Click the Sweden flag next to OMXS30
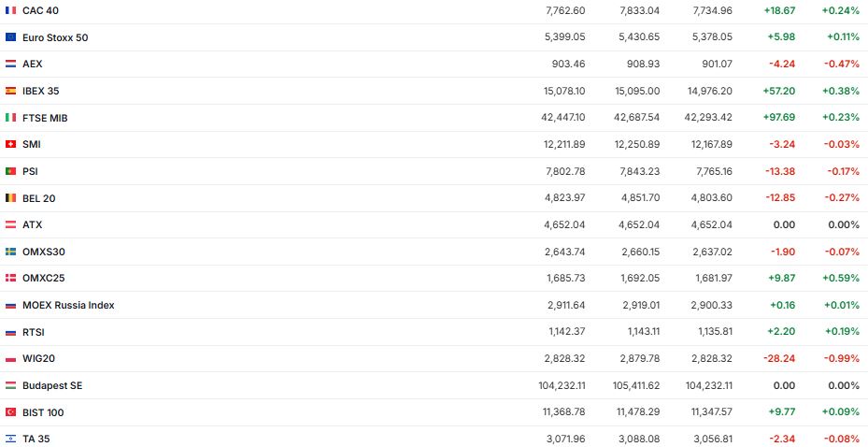 point(10,252)
